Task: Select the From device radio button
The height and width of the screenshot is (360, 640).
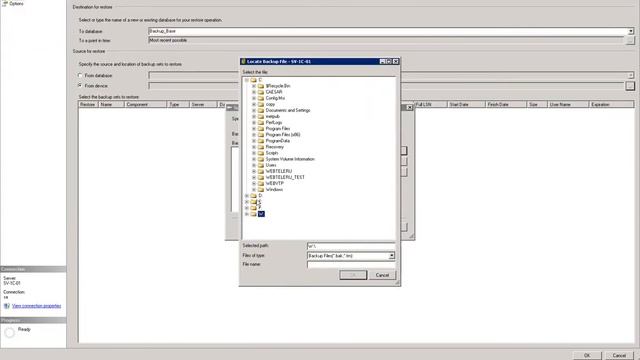Action: tap(80, 86)
